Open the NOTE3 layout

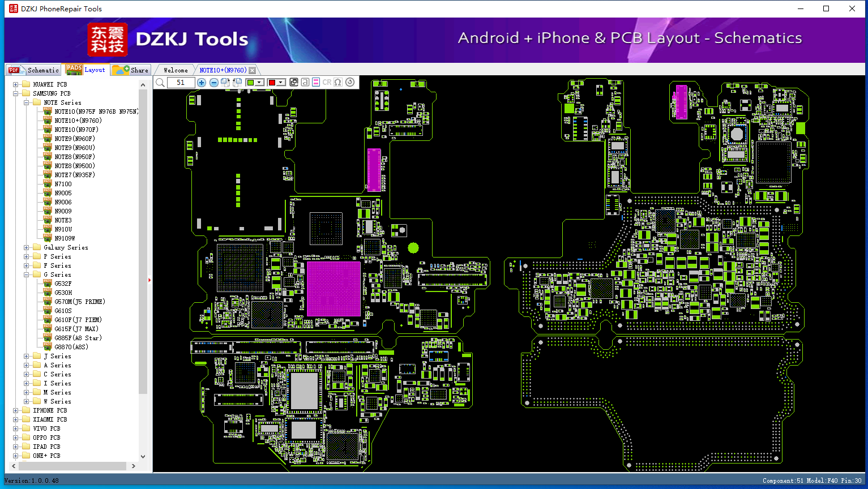[x=63, y=220]
